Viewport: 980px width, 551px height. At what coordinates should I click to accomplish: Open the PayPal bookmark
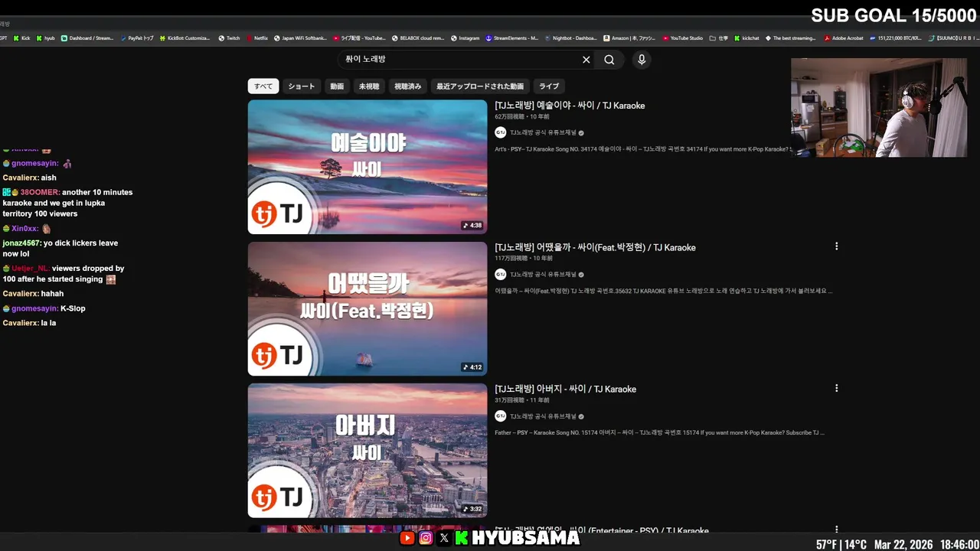click(x=137, y=37)
